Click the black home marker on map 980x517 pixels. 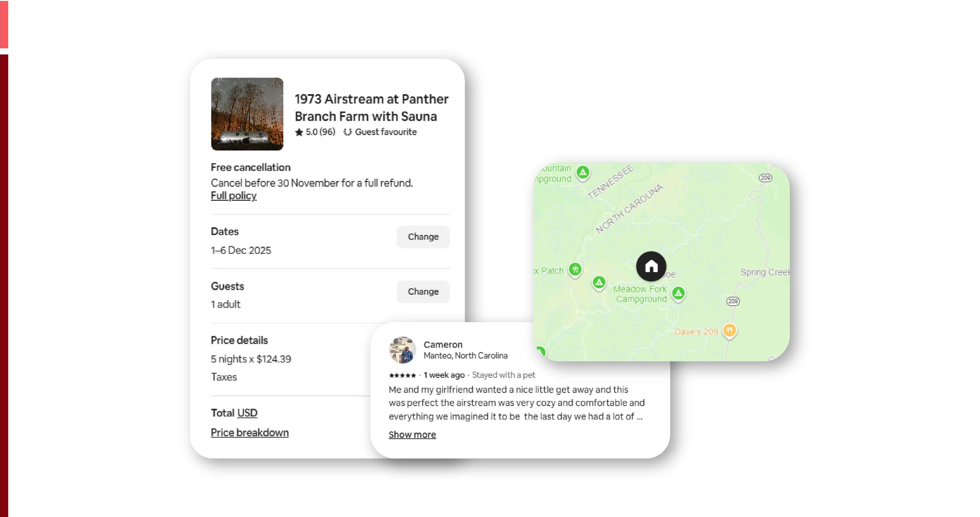point(651,266)
